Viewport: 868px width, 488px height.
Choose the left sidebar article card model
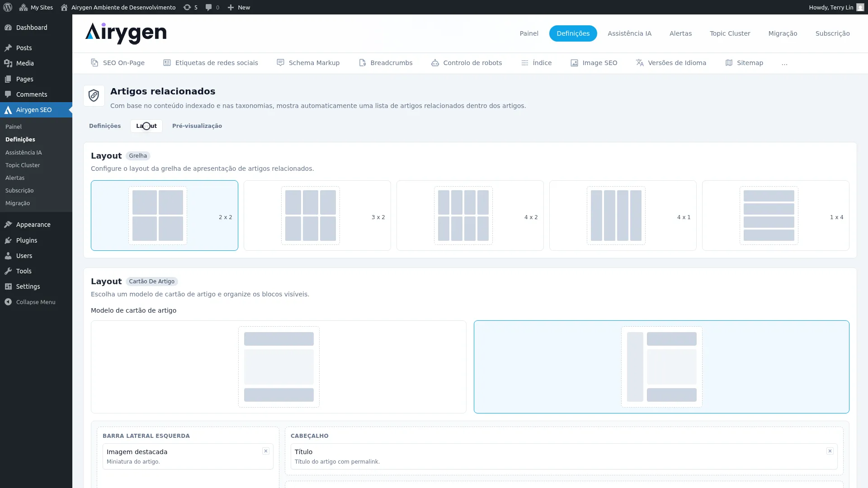(661, 367)
